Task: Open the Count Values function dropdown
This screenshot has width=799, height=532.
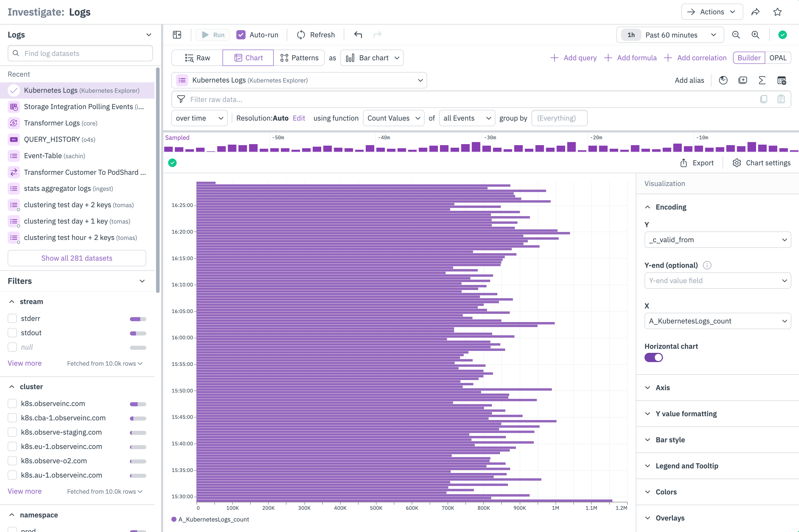Action: tap(393, 118)
